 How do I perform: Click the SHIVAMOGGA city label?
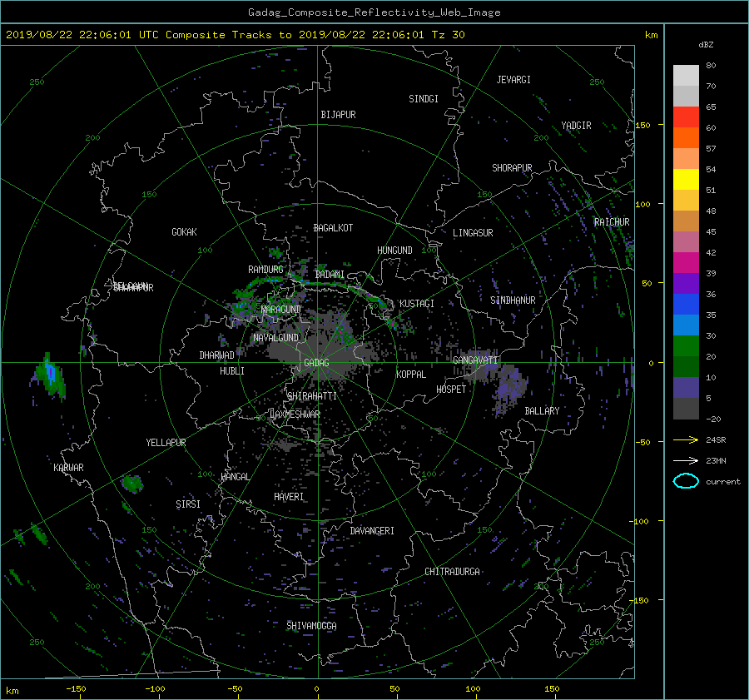pyautogui.click(x=311, y=625)
